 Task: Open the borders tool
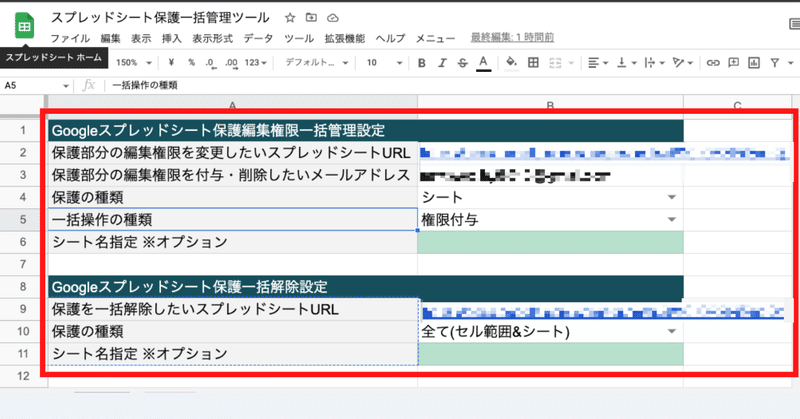click(533, 63)
